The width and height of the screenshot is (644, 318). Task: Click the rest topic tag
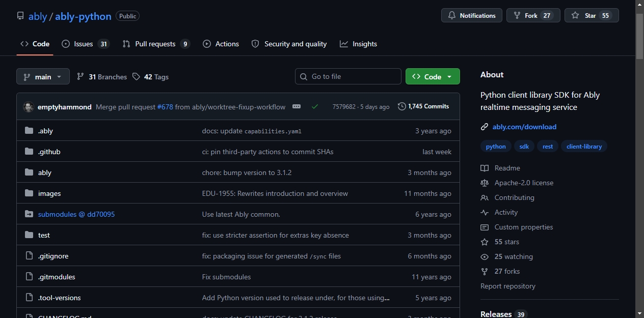pyautogui.click(x=548, y=147)
